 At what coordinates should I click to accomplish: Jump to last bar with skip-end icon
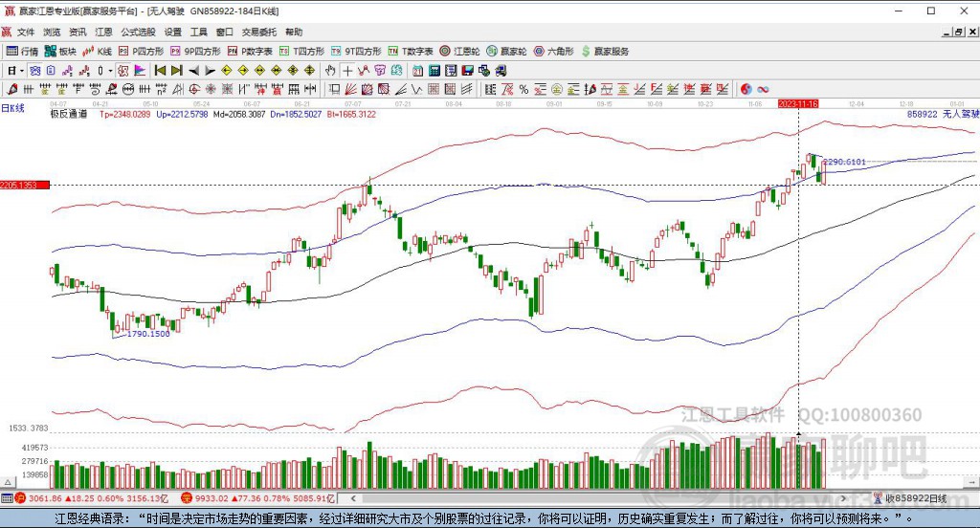(x=177, y=71)
